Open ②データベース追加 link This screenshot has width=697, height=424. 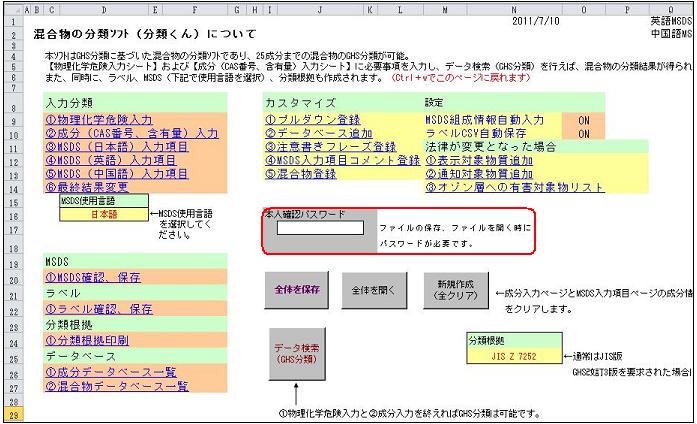tap(319, 133)
